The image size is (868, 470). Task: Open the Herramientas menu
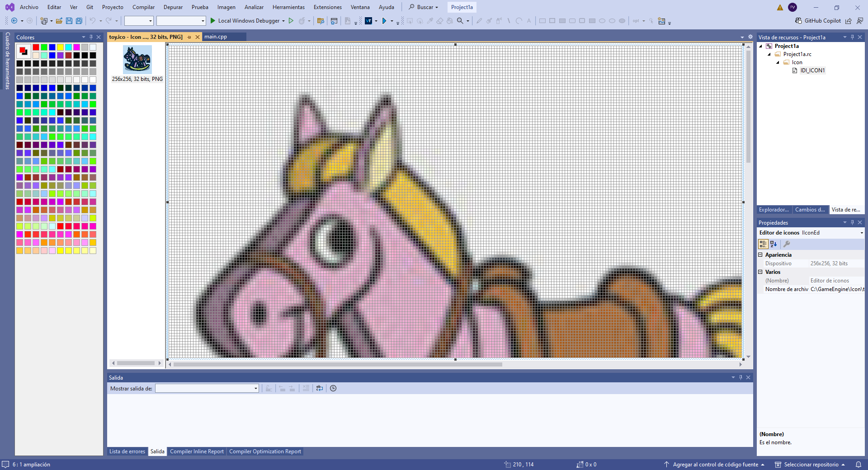tap(288, 7)
